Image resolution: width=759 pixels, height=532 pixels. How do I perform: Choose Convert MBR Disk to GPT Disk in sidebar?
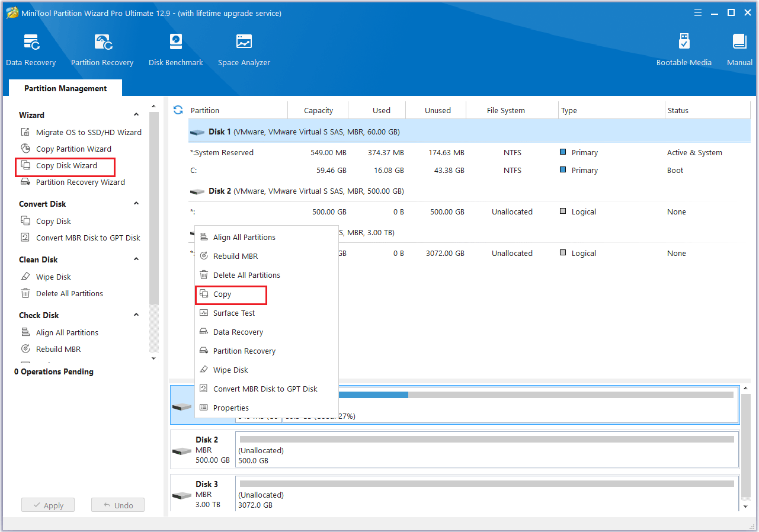pos(81,238)
